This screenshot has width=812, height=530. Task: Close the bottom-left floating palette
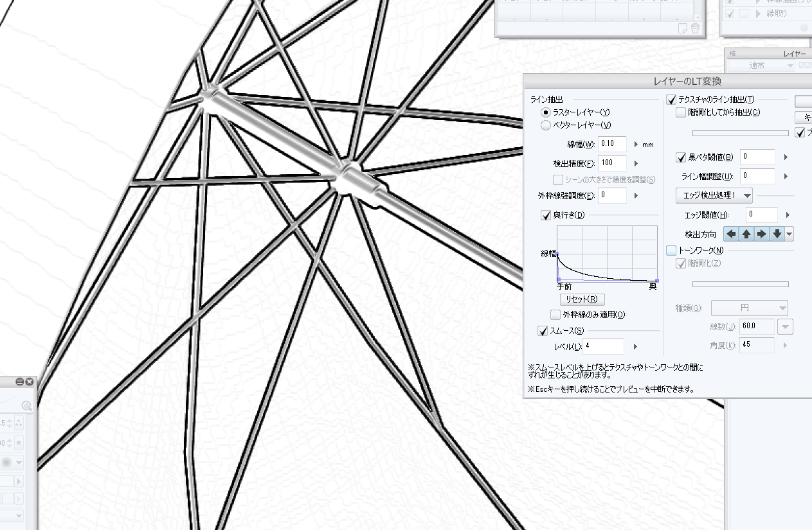click(29, 382)
